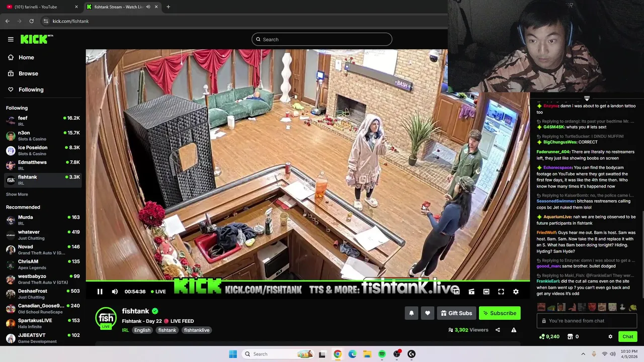Click the green Subscribe button
The image size is (644, 362).
[500, 313]
